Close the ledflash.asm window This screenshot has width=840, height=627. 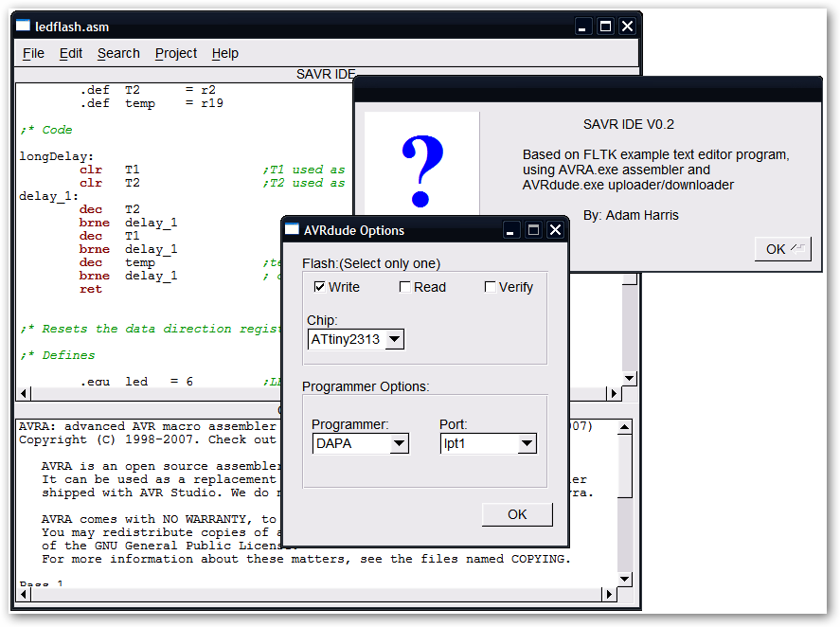(x=627, y=27)
